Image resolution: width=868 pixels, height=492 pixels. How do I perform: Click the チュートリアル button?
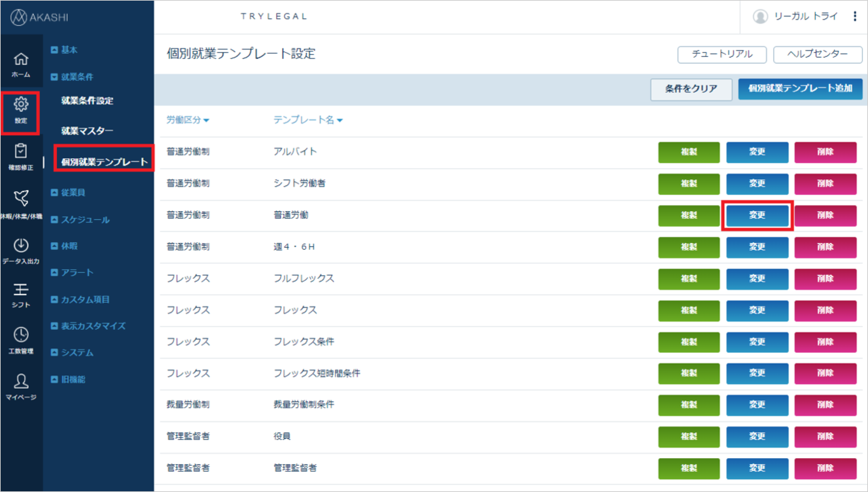(x=722, y=55)
